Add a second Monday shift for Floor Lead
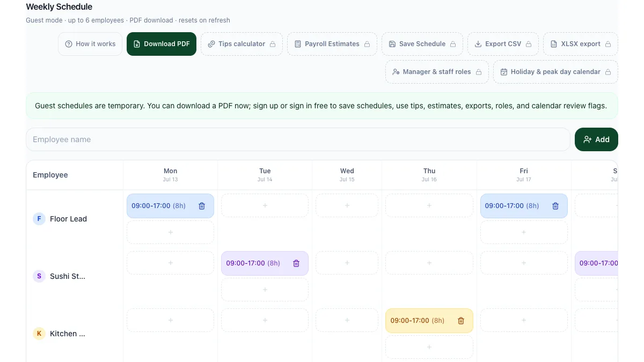 tap(170, 232)
